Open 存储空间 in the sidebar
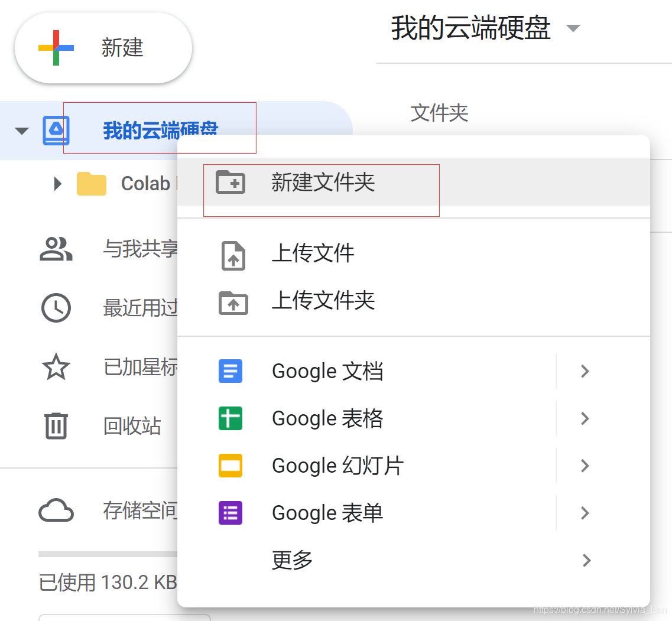The width and height of the screenshot is (672, 621). pyautogui.click(x=141, y=511)
